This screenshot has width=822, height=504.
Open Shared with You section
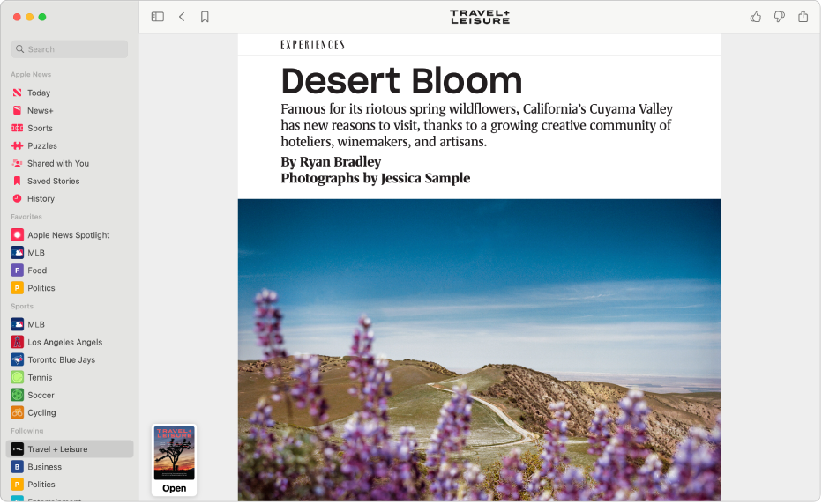coord(58,164)
